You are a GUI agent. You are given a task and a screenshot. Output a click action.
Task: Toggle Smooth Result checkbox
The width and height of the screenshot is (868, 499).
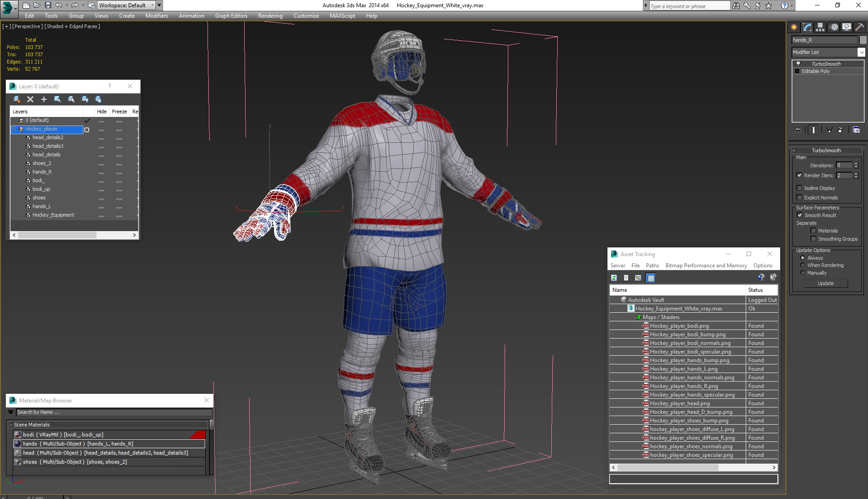[x=800, y=215]
